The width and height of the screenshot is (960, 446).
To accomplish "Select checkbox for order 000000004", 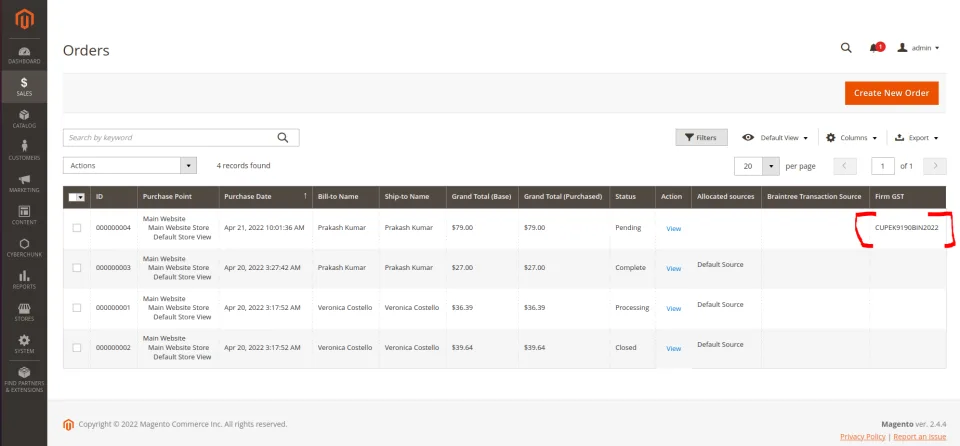I will click(77, 228).
